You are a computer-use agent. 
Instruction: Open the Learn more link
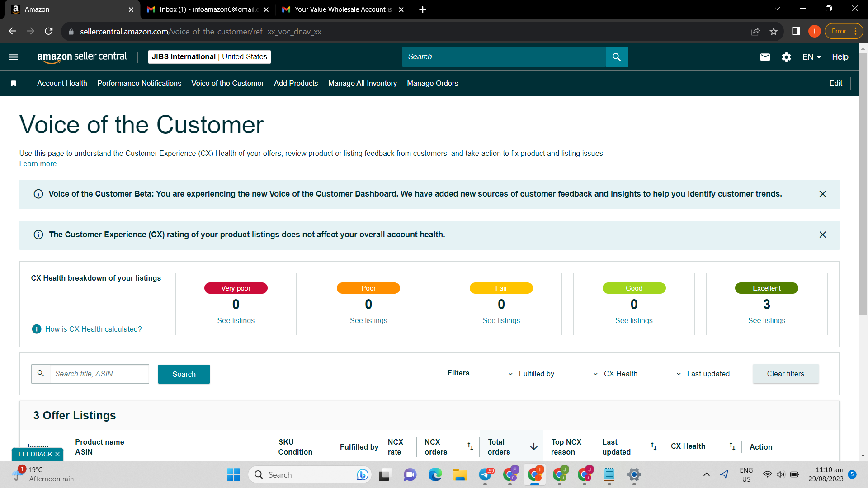38,164
